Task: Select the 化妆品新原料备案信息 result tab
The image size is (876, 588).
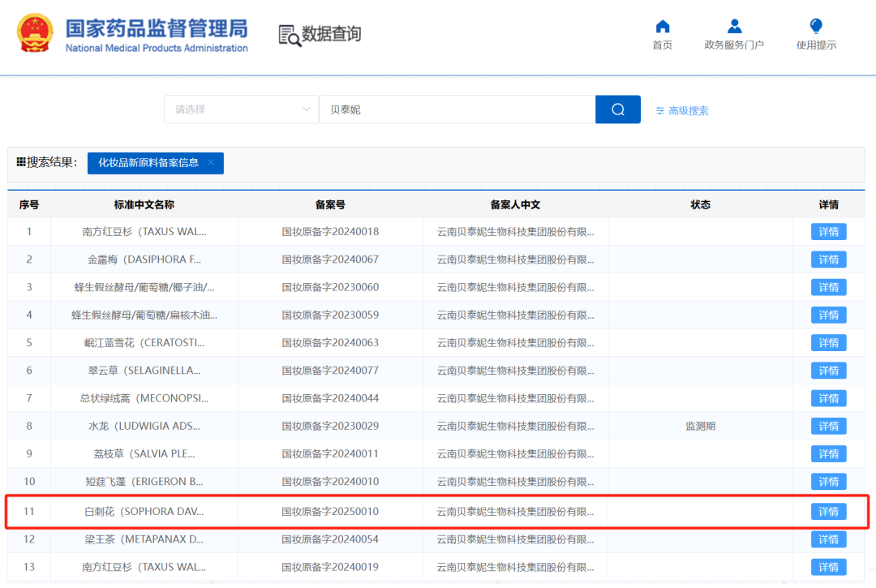Action: click(x=148, y=162)
